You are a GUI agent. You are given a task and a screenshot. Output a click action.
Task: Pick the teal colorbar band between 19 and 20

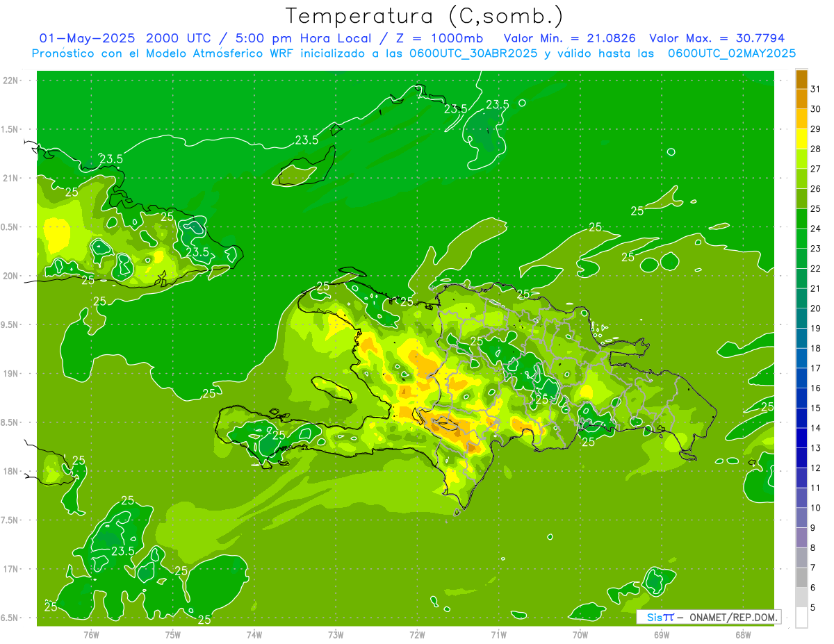(801, 318)
